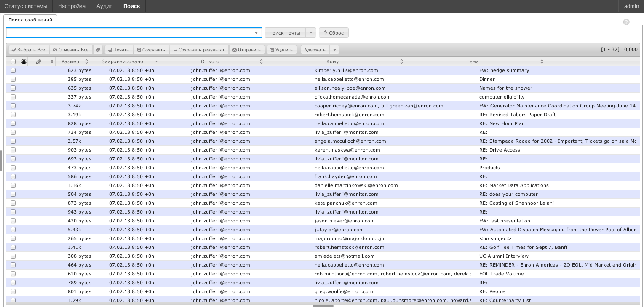Click the поиск почты button
The image size is (644, 307).
click(285, 33)
